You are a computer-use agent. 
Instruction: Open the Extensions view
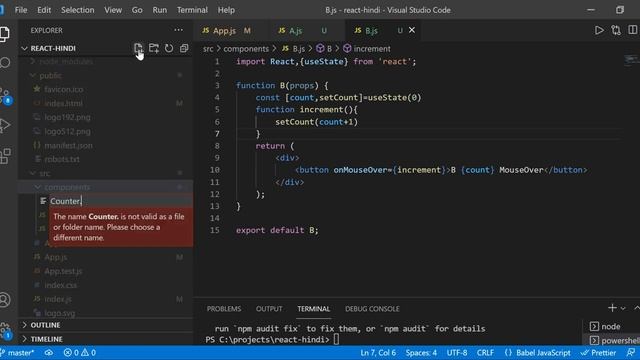[x=5, y=156]
